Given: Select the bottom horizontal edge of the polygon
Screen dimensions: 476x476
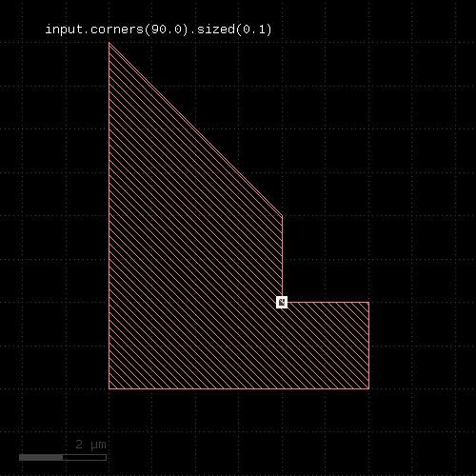Looking at the screenshot, I should click(x=239, y=388).
